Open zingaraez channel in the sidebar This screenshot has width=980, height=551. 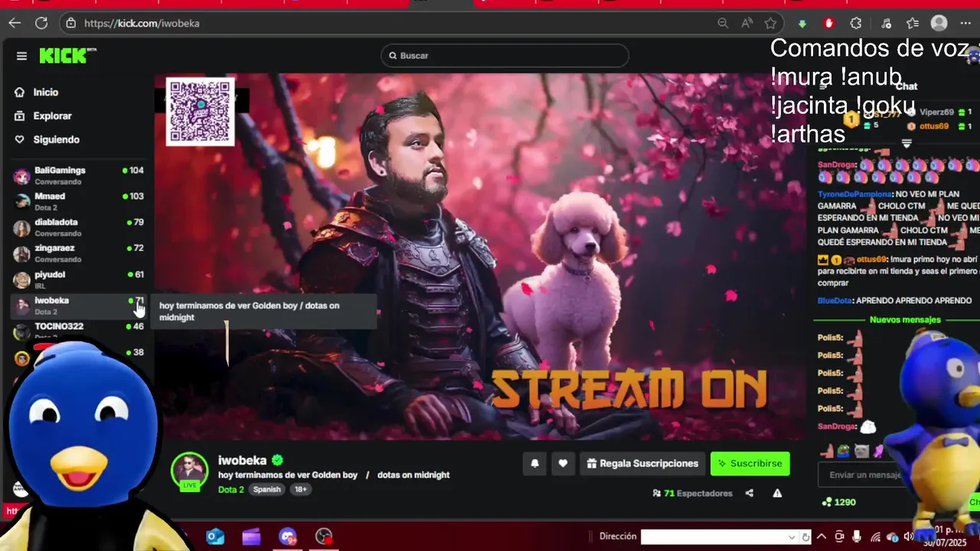[x=78, y=253]
